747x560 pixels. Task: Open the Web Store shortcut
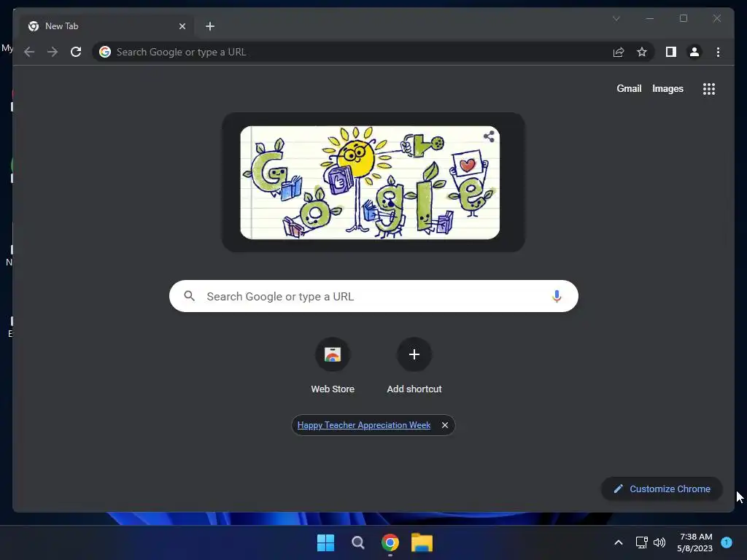coord(333,366)
